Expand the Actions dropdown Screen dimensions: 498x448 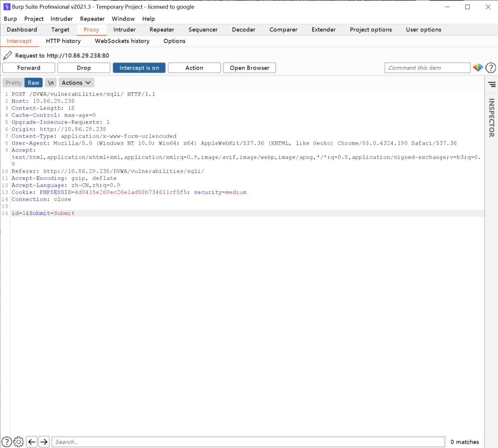(x=76, y=83)
